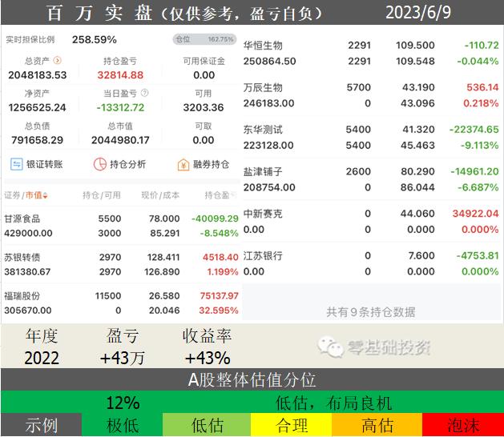Open the 盐津铺子 holding row

[371, 179]
